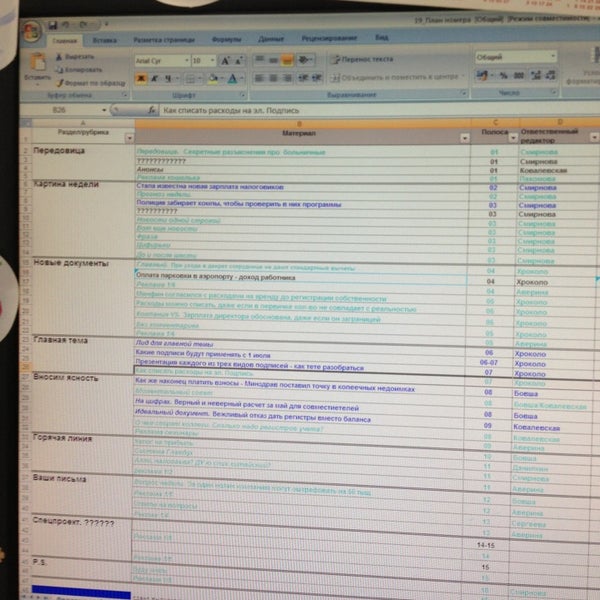Viewport: 600px width, 600px height.
Task: Expand the Выравнивание dialog launcher
Action: click(x=463, y=93)
